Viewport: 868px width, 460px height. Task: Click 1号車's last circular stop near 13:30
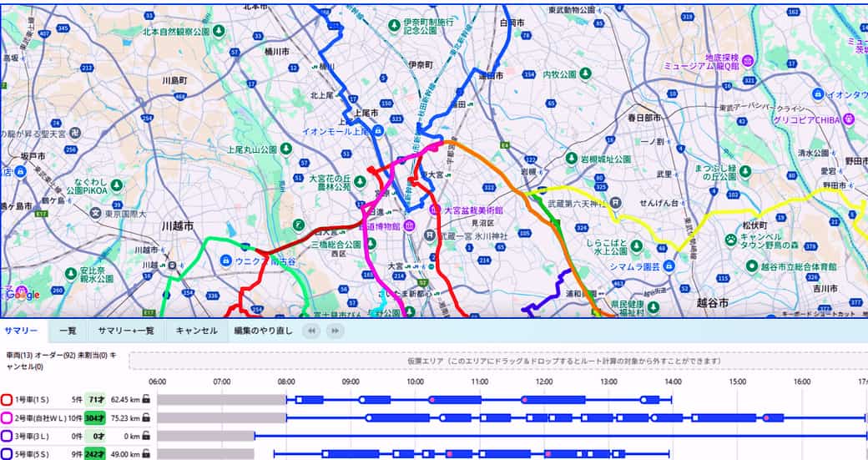click(643, 400)
